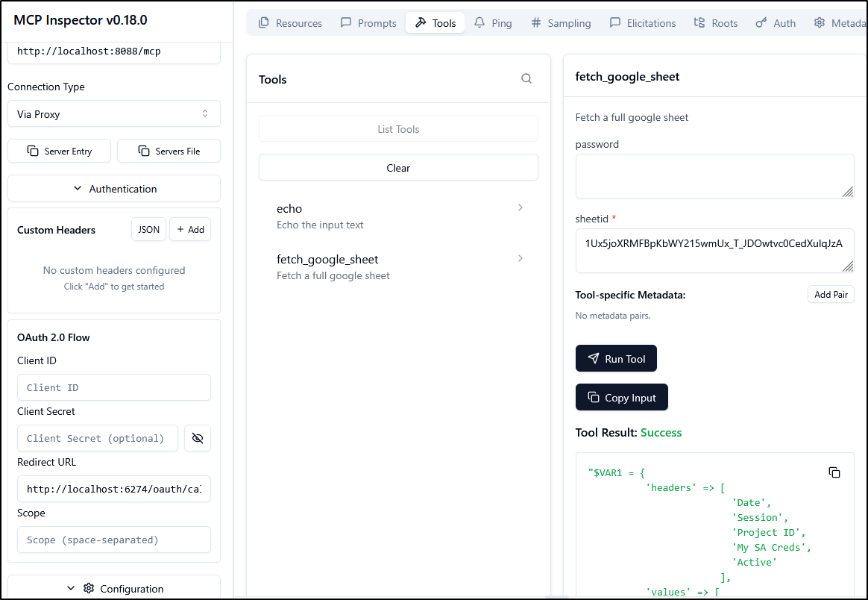
Task: Open the Ping tab
Action: 493,23
